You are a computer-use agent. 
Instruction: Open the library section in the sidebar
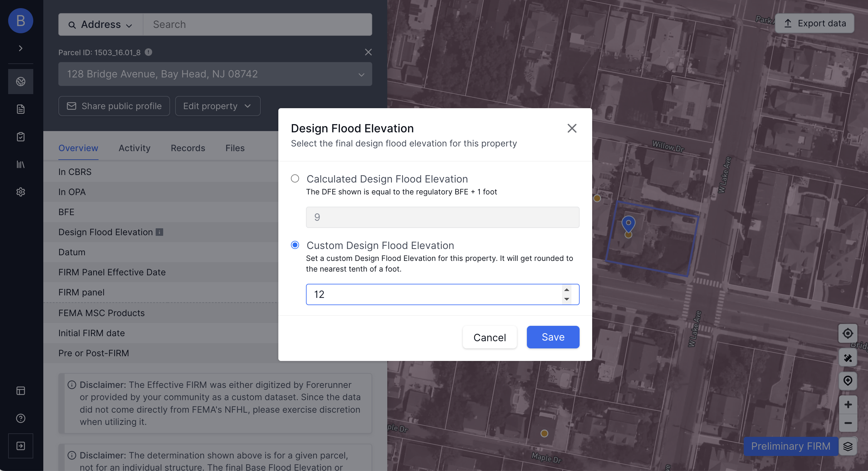(20, 165)
